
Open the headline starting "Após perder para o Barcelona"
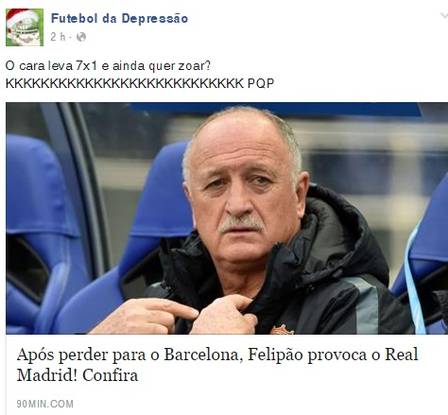point(217,365)
